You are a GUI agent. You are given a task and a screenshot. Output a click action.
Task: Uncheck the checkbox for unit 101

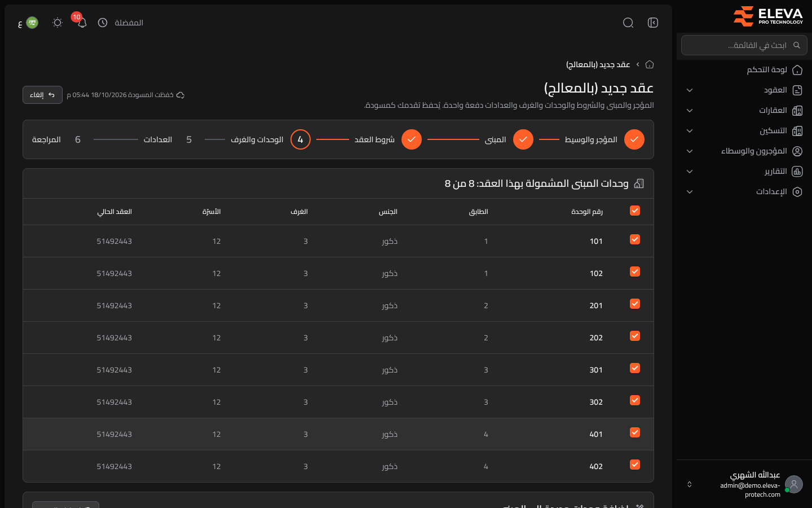635,239
